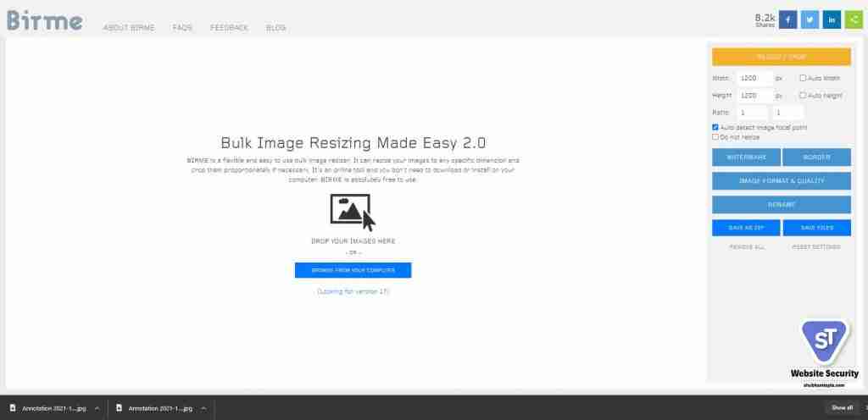
Task: Click Save as ZIP button
Action: tap(746, 228)
